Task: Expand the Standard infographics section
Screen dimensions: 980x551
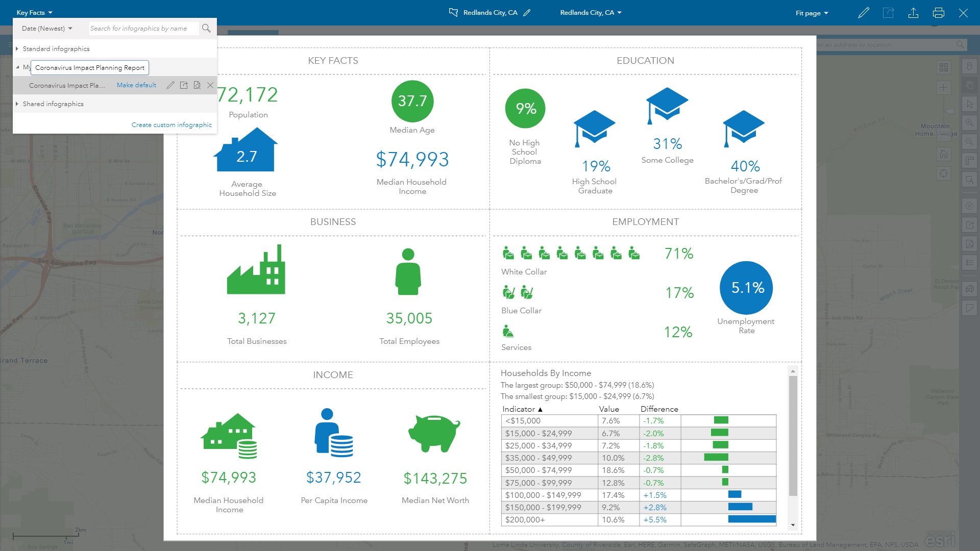Action: click(x=17, y=48)
